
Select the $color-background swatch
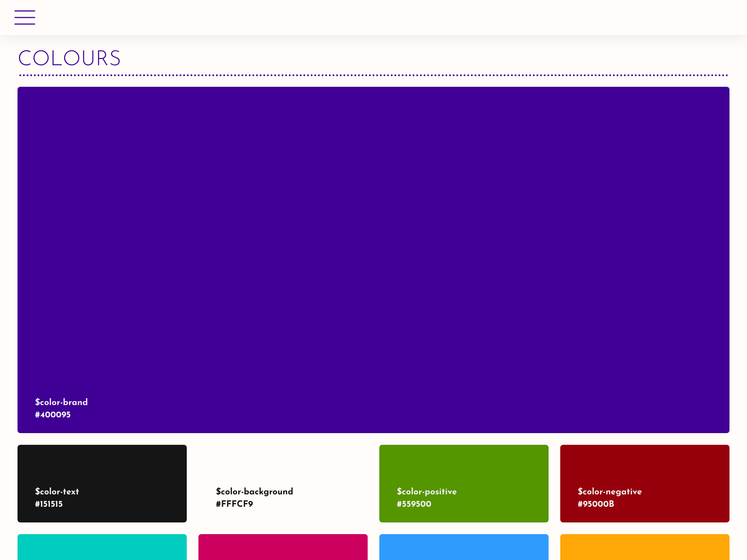[x=283, y=483]
